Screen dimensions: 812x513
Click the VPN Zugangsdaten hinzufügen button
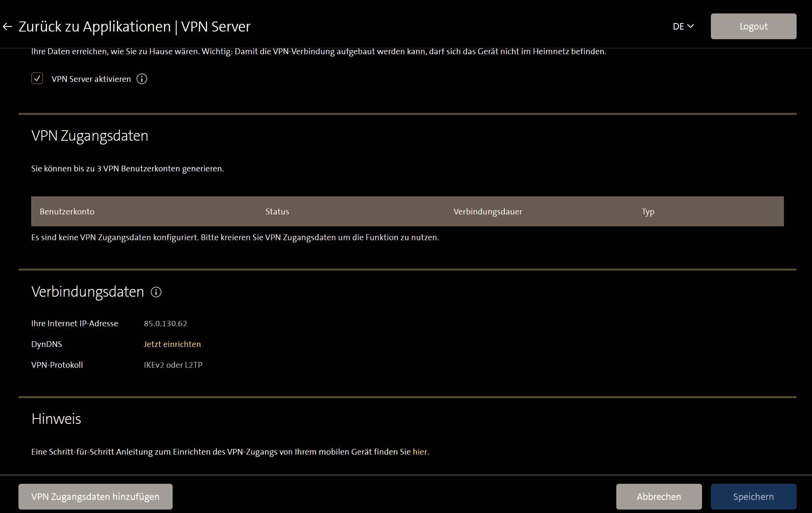tap(95, 496)
